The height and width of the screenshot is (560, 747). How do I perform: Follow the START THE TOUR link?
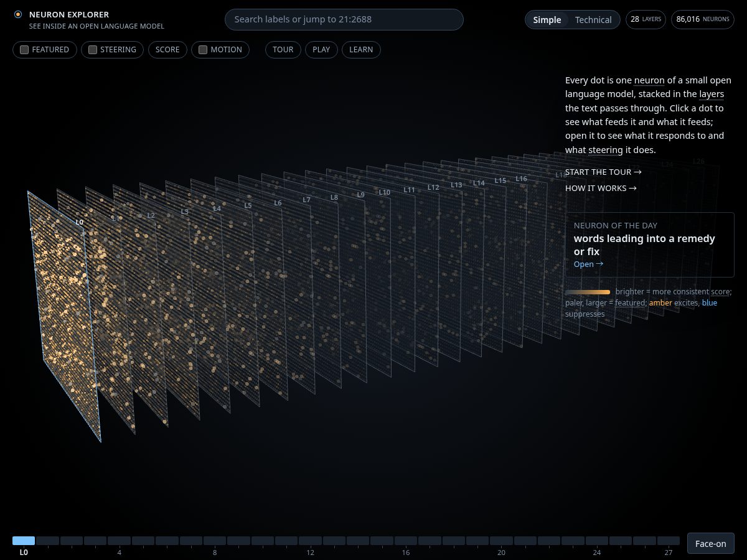pos(603,172)
